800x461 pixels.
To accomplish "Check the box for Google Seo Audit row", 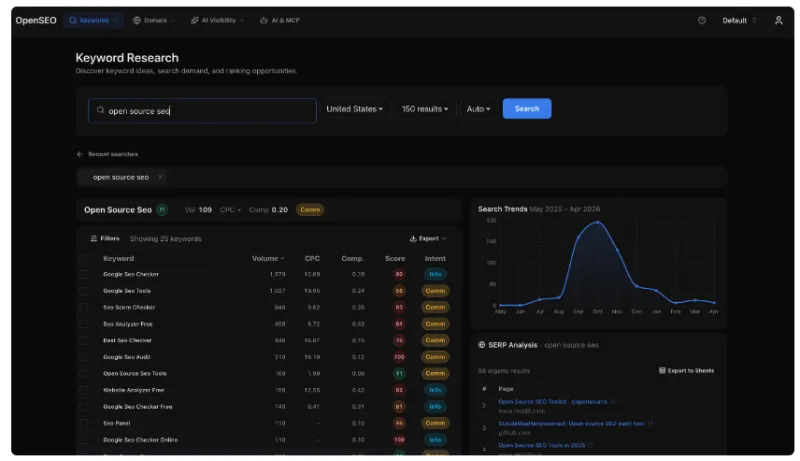I will (84, 357).
